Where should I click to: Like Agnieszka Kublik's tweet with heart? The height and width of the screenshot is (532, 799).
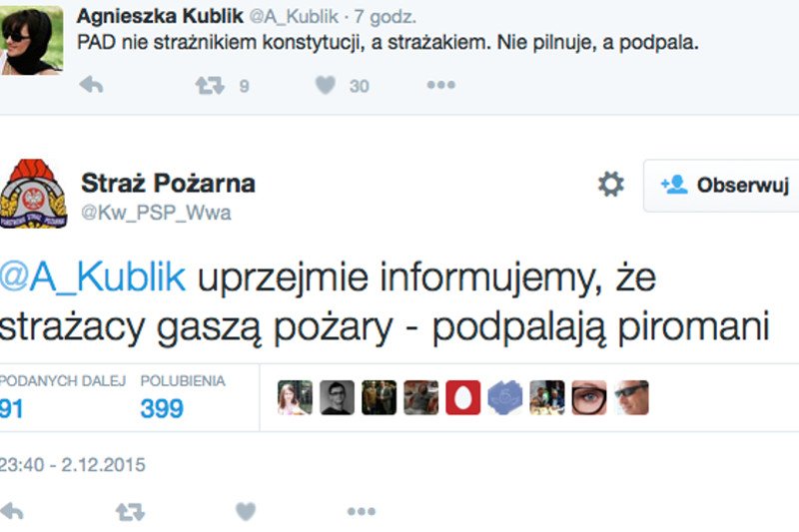pyautogui.click(x=326, y=86)
